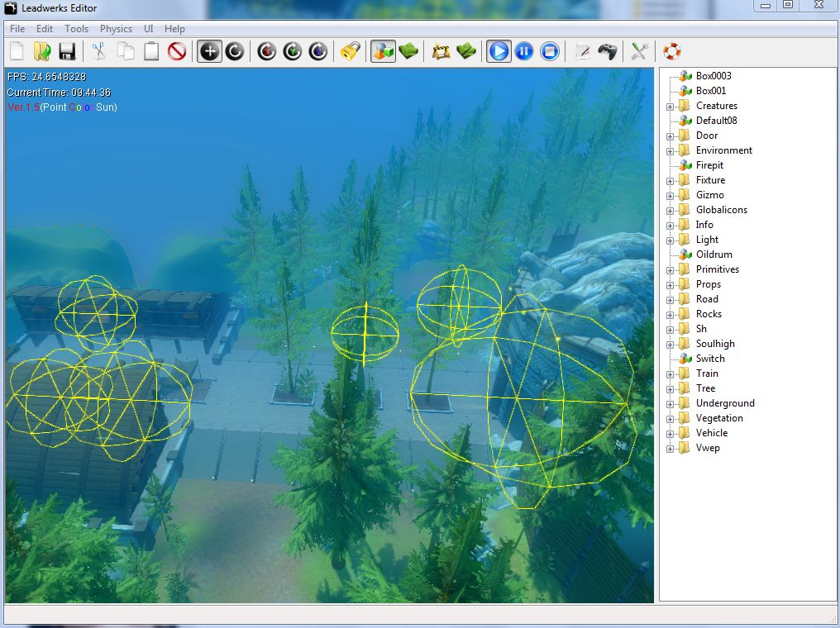This screenshot has height=628, width=840.
Task: Select the Cut scissors icon
Action: (99, 51)
